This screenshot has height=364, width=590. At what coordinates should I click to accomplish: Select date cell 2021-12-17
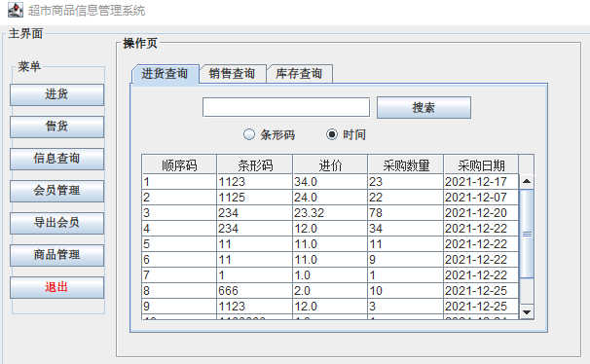[x=481, y=182]
